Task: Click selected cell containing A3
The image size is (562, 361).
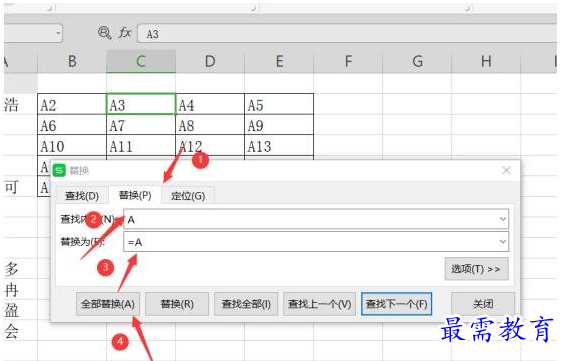Action: 141,104
